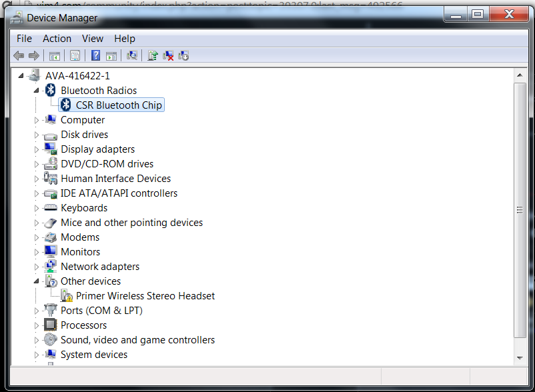Select the AVA-416422-1 computer name
This screenshot has width=535, height=392.
[77, 76]
